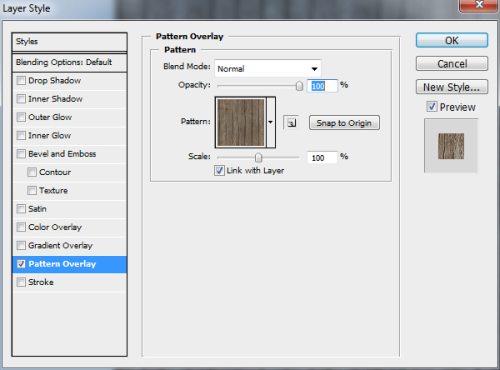Create new preset from current pattern icon
The width and height of the screenshot is (500, 370).
291,123
